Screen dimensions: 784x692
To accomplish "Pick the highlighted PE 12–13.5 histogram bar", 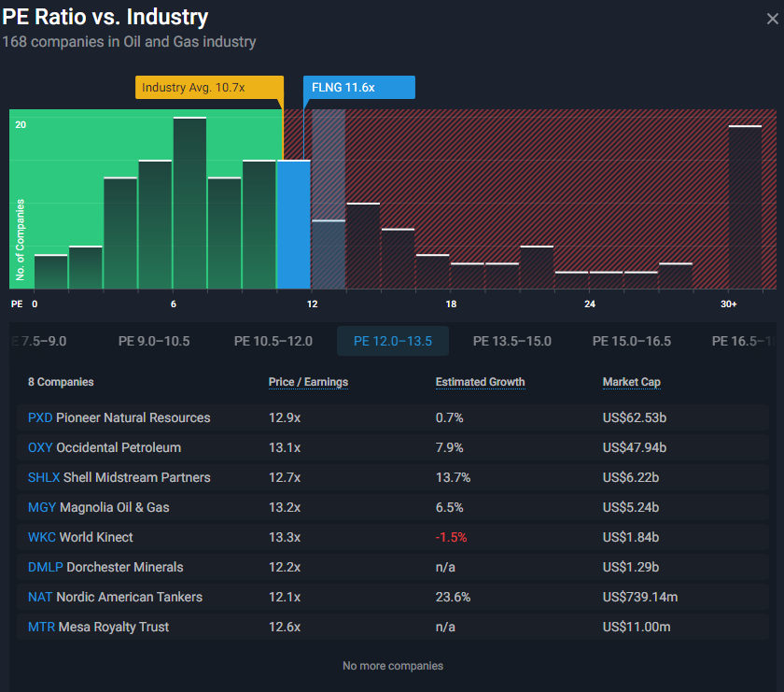I will 329,254.
